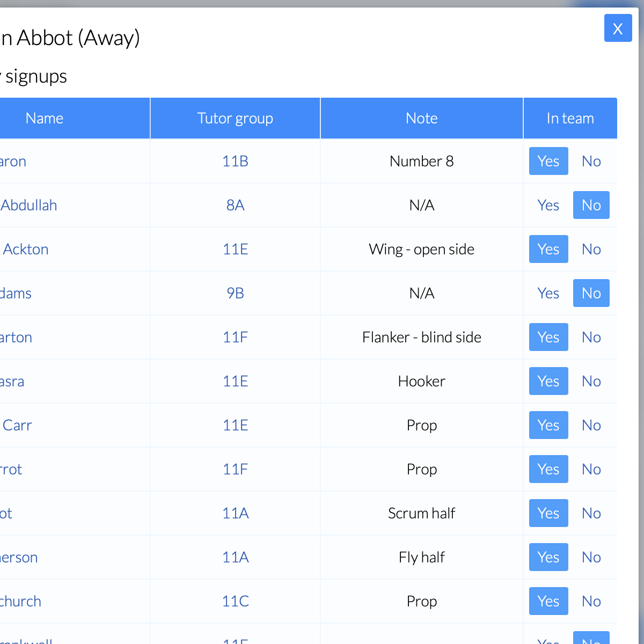Confirm Yes for Carr the Prop
Image resolution: width=644 pixels, height=644 pixels.
click(x=548, y=425)
